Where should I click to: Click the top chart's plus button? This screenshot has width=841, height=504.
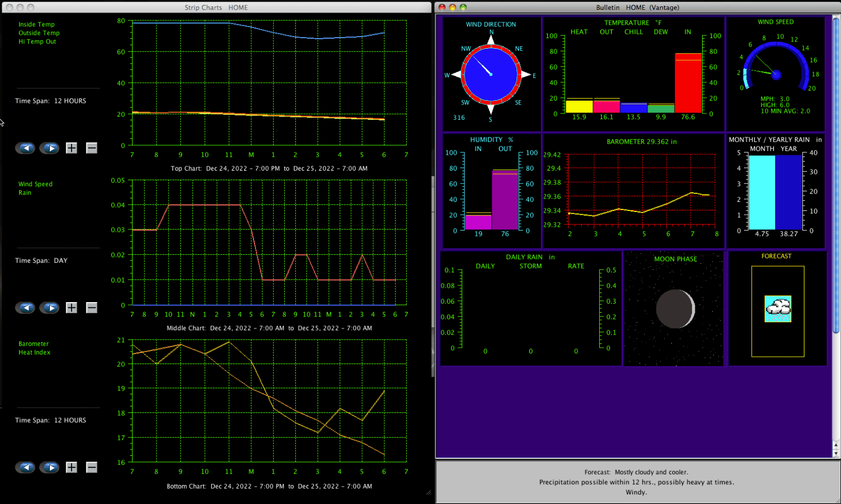[72, 148]
